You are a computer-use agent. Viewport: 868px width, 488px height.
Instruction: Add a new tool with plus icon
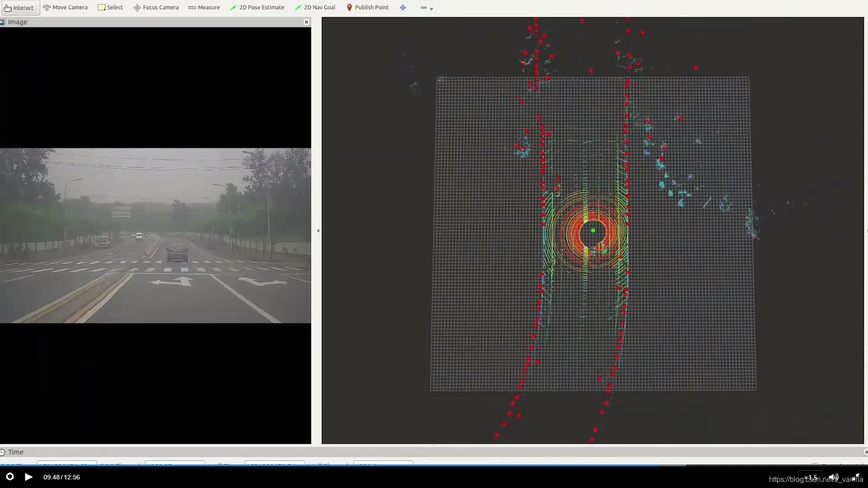point(403,8)
